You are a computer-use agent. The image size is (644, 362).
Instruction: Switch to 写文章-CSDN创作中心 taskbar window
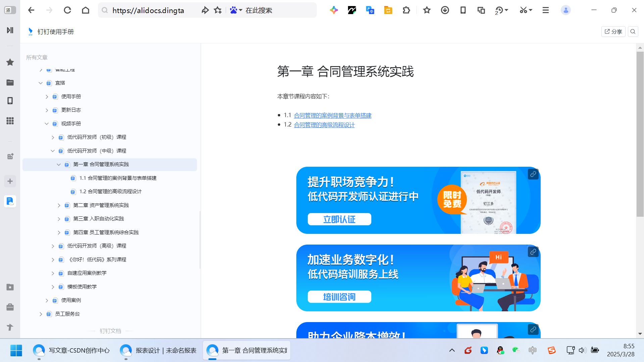71,350
